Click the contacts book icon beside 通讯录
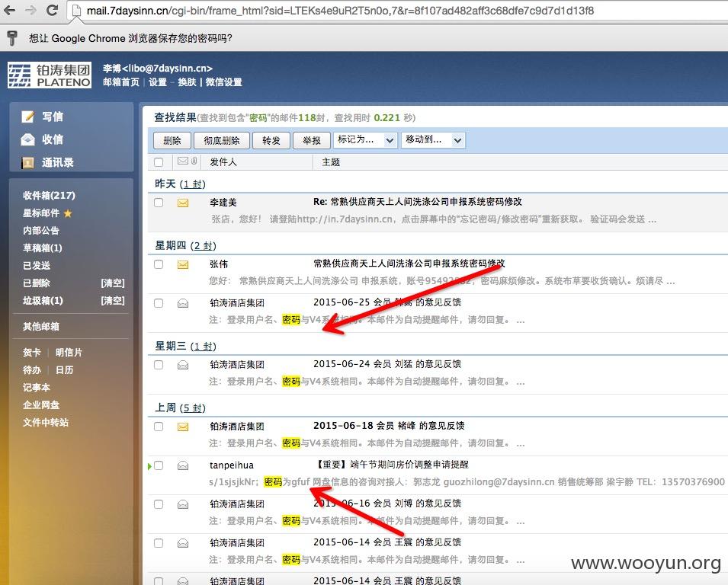 tap(28, 162)
